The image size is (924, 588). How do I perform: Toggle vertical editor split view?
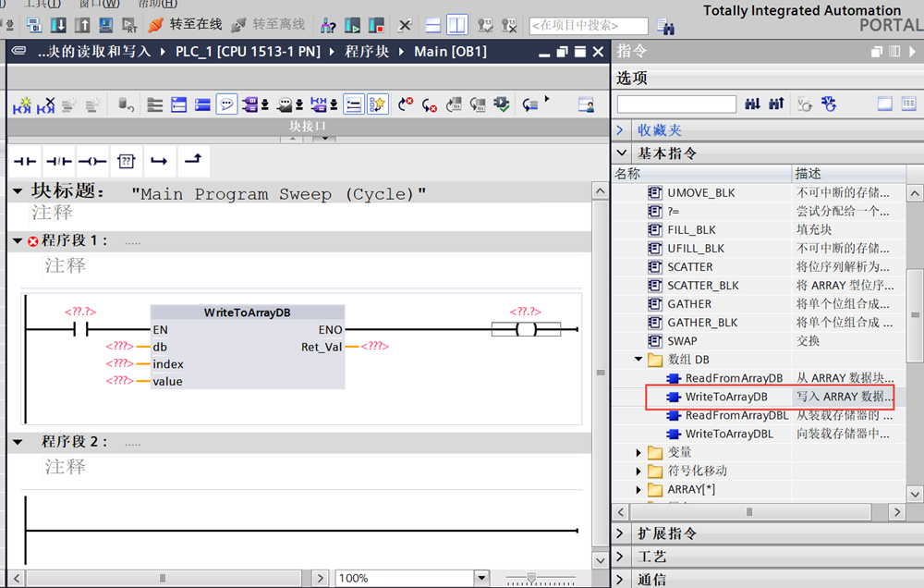[x=457, y=25]
